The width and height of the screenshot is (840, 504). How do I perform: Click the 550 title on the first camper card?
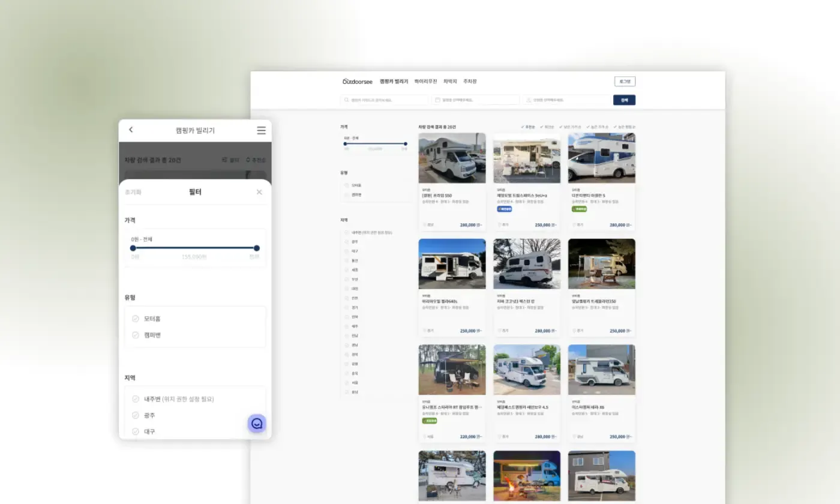point(437,196)
